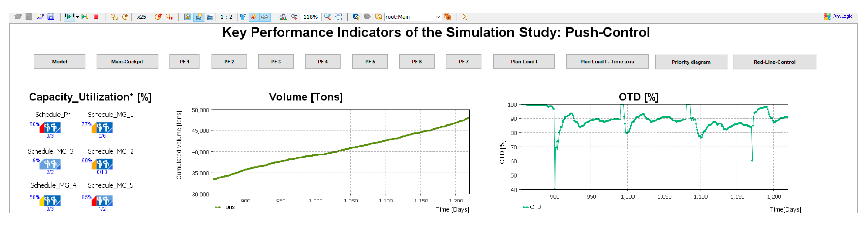Viewport: 868px width, 226px height.
Task: Click the 118% zoom level field
Action: [310, 17]
